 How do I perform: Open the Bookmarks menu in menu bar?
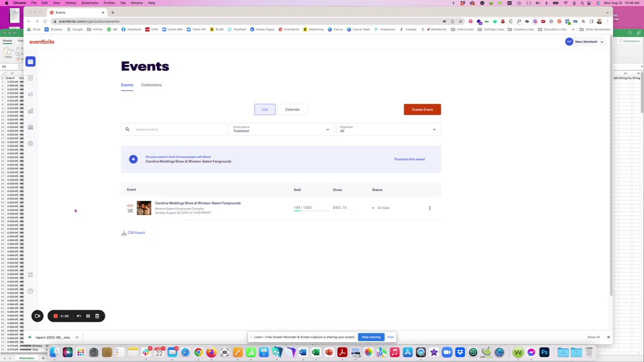pyautogui.click(x=90, y=3)
